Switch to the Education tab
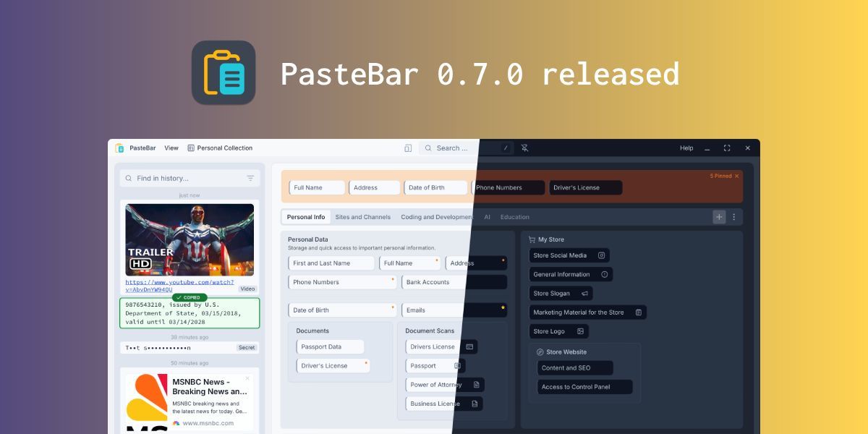Image resolution: width=868 pixels, height=434 pixels. pos(515,217)
